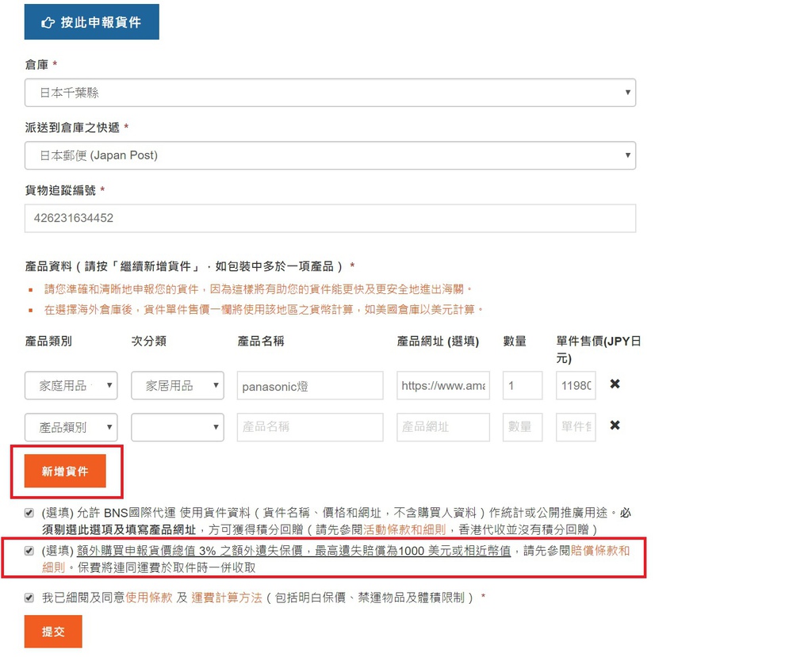The image size is (812, 657).
Task: Click the empty 產品名稱 field in second row
Action: [309, 426]
